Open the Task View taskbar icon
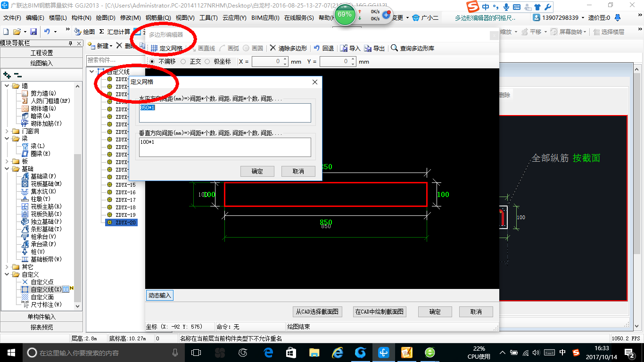The width and height of the screenshot is (644, 362). tap(196, 353)
